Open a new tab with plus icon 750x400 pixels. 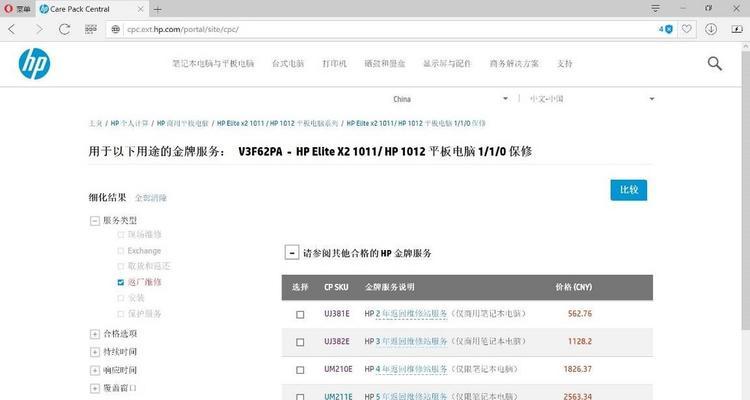tap(157, 9)
